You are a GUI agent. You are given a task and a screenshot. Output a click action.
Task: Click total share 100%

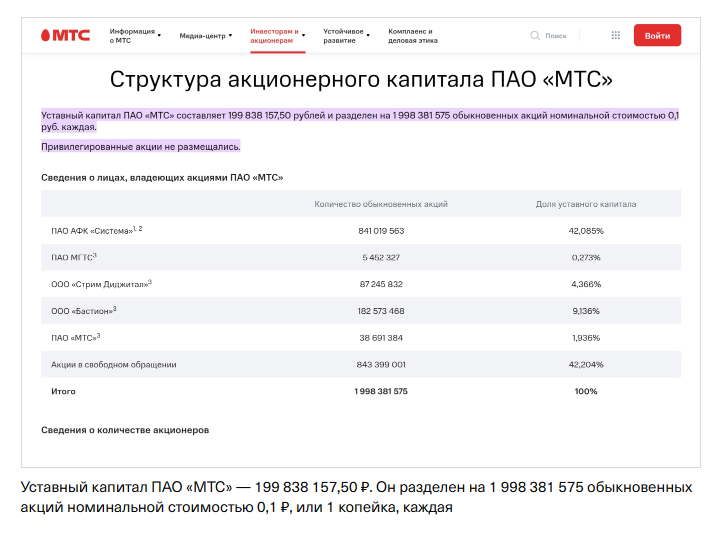click(x=586, y=391)
